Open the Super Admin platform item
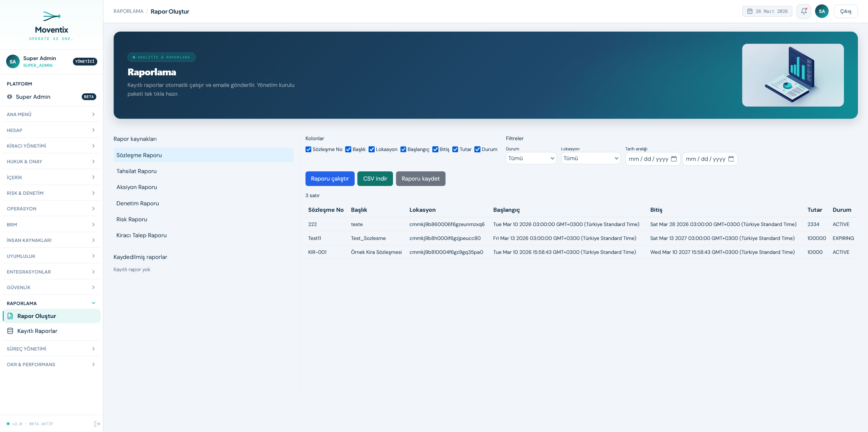 pyautogui.click(x=52, y=97)
